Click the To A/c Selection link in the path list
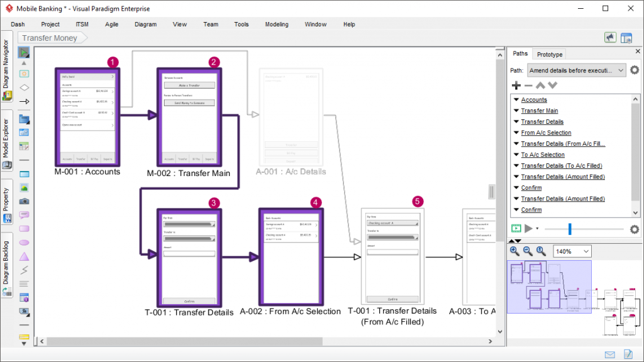644x362 pixels. tap(543, 154)
